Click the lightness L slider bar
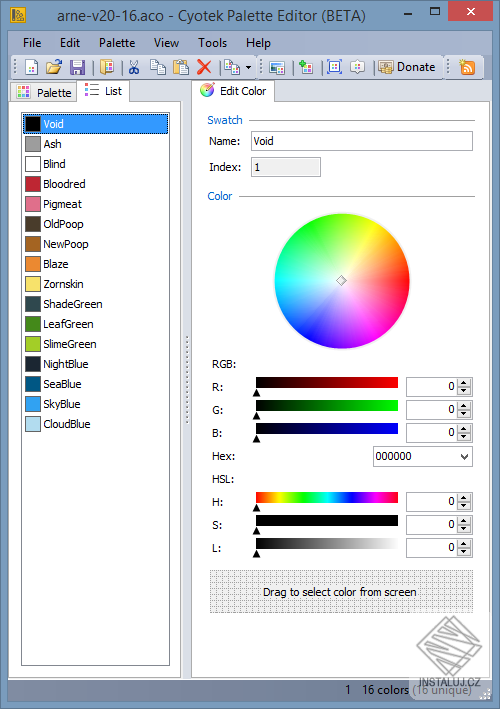500x709 pixels. tap(327, 544)
